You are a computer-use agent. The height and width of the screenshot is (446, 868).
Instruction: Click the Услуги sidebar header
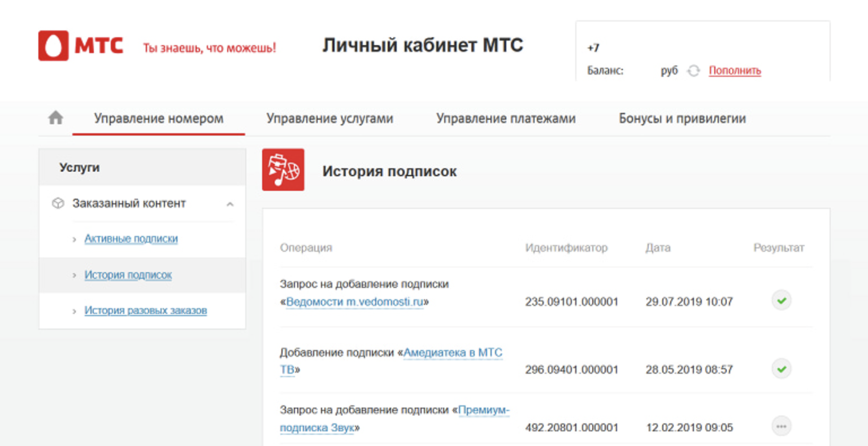pos(142,168)
